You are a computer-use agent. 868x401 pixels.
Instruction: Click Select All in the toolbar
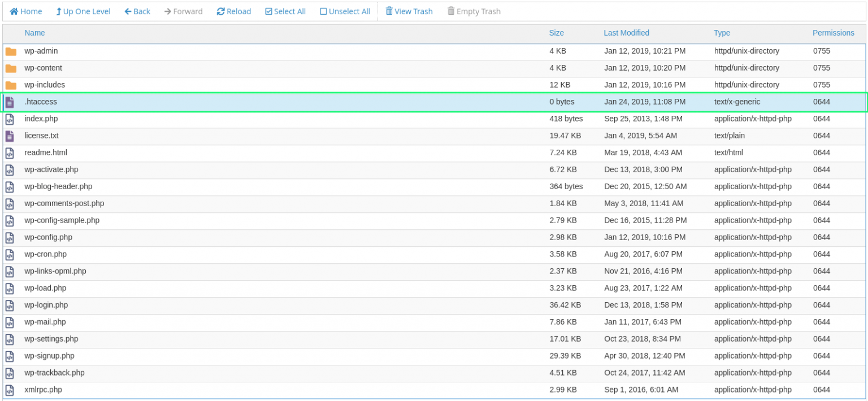pyautogui.click(x=285, y=11)
